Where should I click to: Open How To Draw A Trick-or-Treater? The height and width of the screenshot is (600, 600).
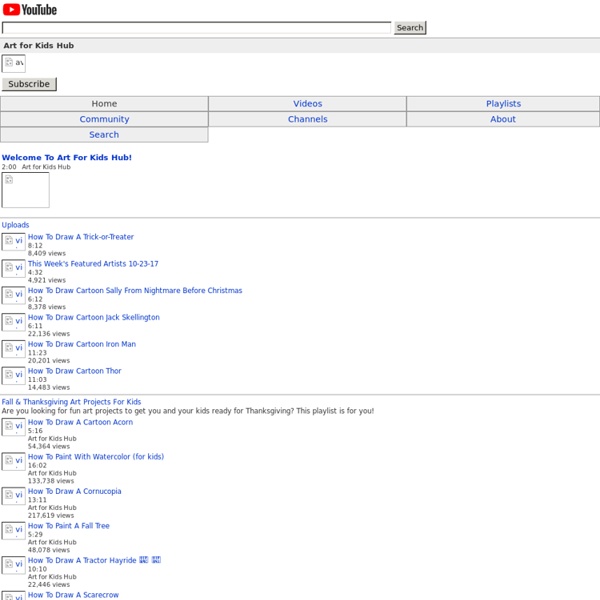81,236
